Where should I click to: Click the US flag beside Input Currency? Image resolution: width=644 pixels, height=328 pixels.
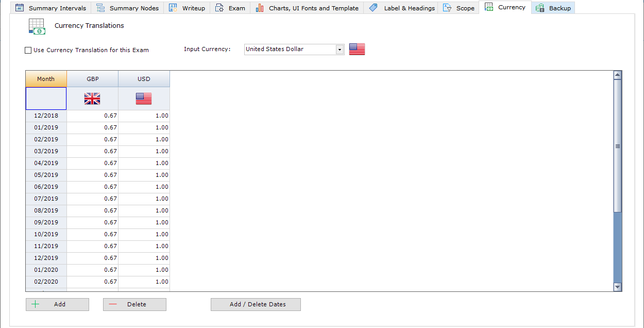click(357, 49)
